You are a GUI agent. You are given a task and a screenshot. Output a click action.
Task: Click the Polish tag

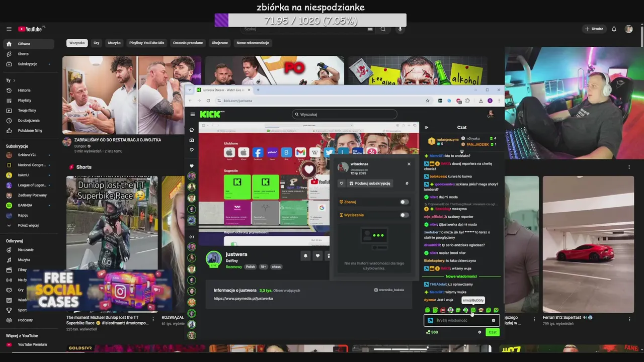pyautogui.click(x=251, y=267)
